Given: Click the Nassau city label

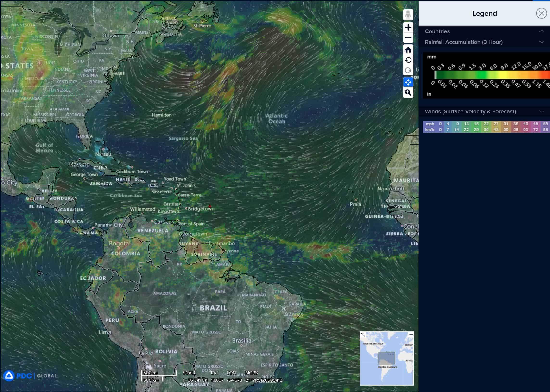Looking at the screenshot, I should pos(103,154).
